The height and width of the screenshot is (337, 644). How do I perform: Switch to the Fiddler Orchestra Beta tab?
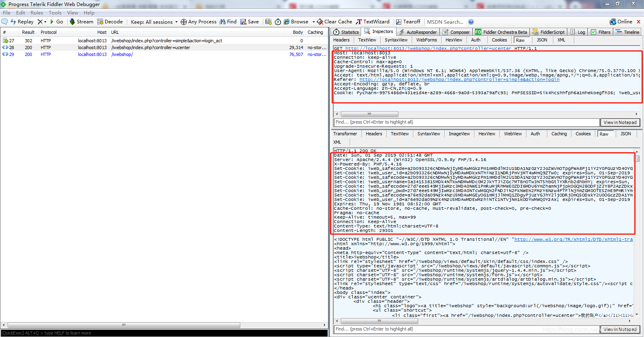tap(501, 32)
